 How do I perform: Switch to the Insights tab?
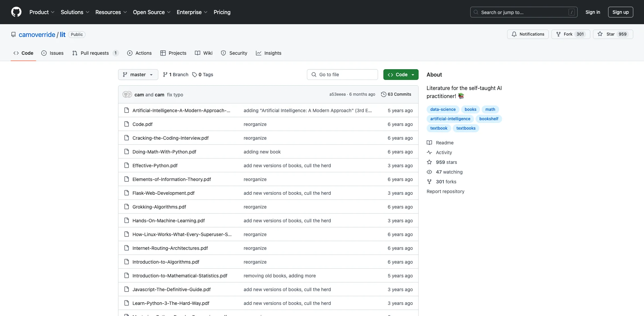[x=269, y=53]
